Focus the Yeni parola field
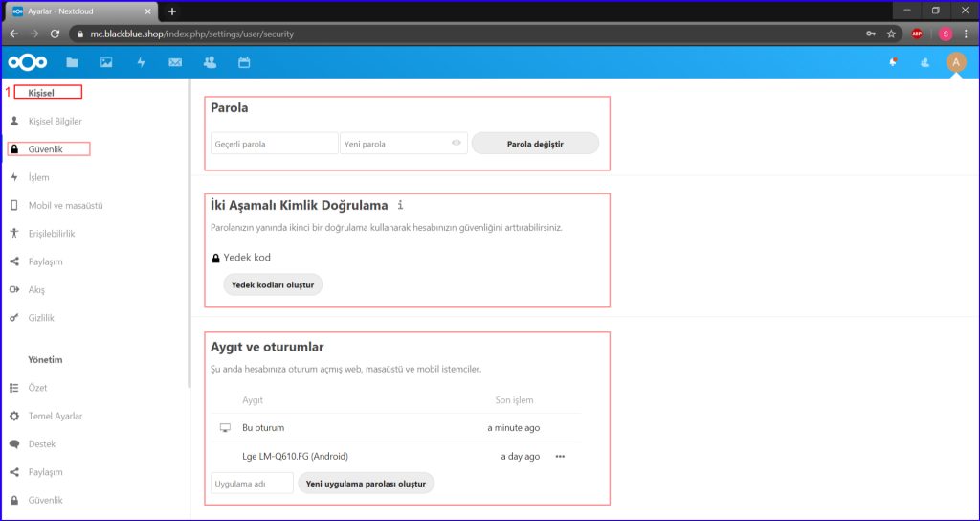 coord(404,144)
